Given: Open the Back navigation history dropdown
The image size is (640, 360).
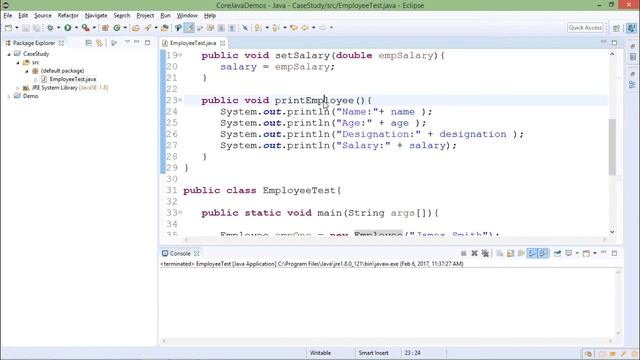Looking at the screenshot, I should point(313,28).
